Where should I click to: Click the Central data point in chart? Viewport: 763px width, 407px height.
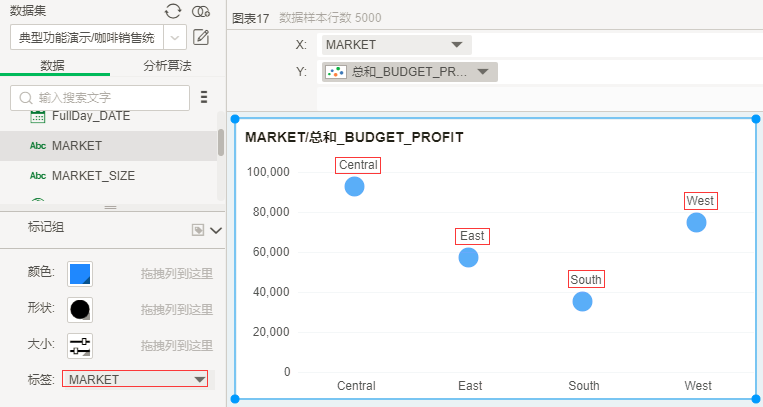point(354,186)
